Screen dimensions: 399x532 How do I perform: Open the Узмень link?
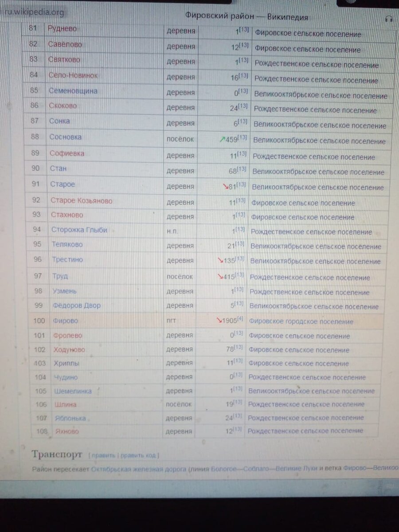[65, 291]
